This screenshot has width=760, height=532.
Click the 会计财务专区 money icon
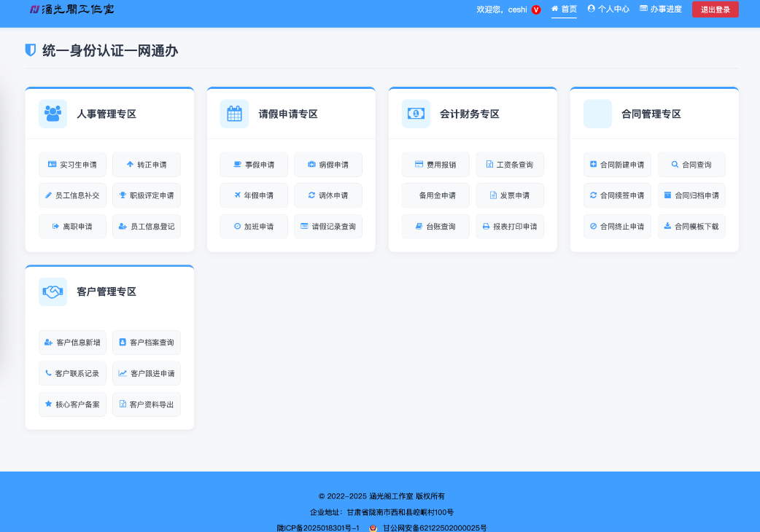coord(416,114)
